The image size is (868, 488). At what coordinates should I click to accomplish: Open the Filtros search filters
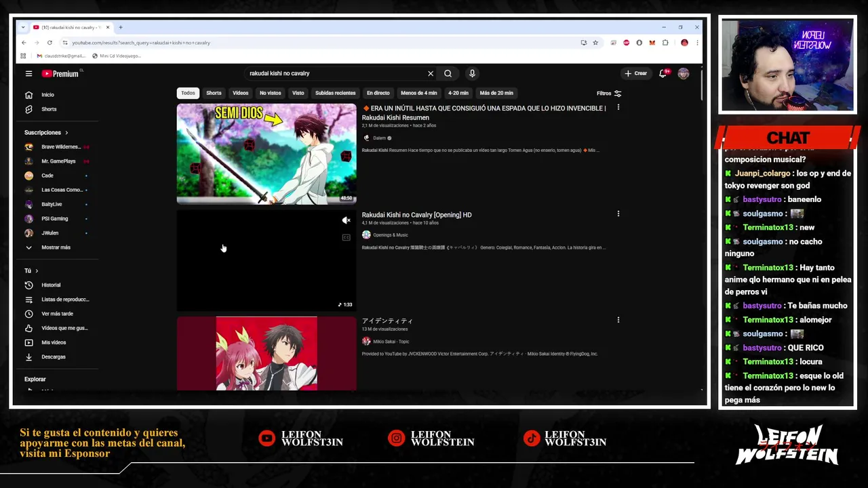609,94
